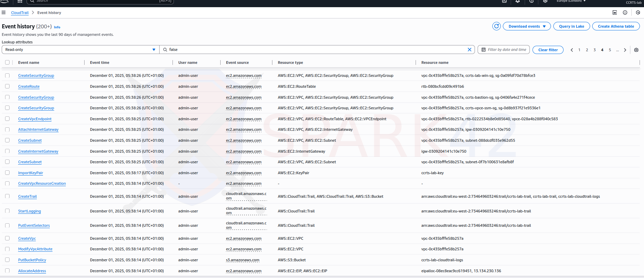Go to page 2 of events
This screenshot has width=644, height=278.
(x=587, y=50)
